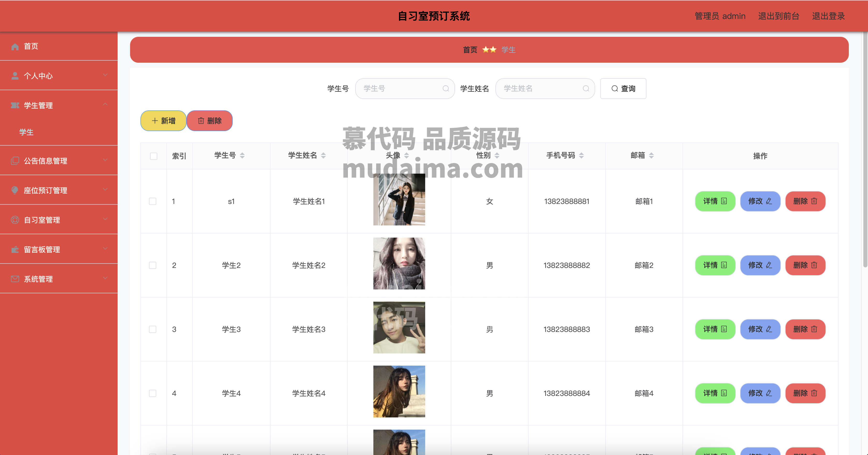Expand the 个人中心 menu chevron

[105, 75]
